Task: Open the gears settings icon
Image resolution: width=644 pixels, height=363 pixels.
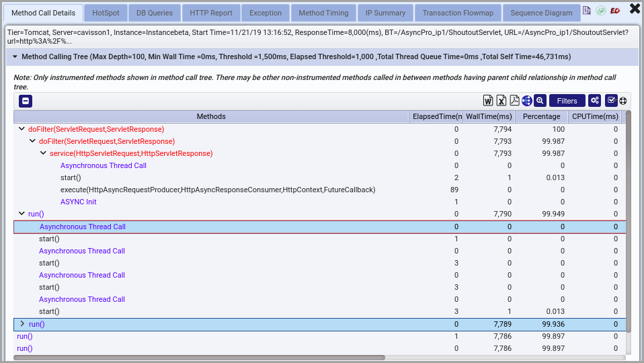Action: coord(594,101)
